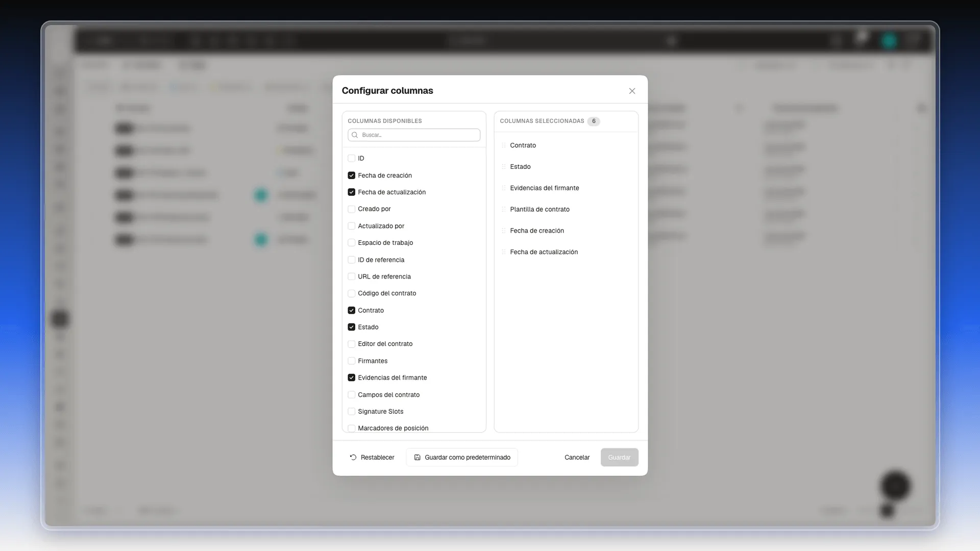Click the Guardar button
Viewport: 980px width, 551px height.
619,458
